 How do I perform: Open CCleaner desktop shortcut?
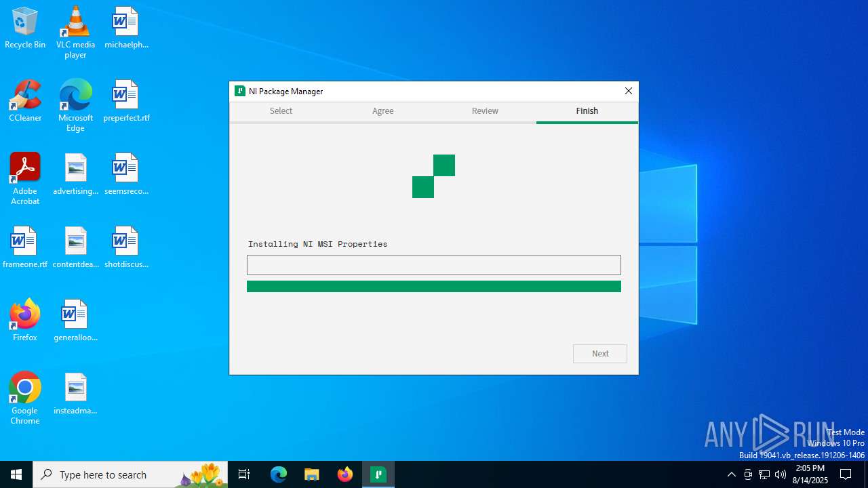click(25, 101)
